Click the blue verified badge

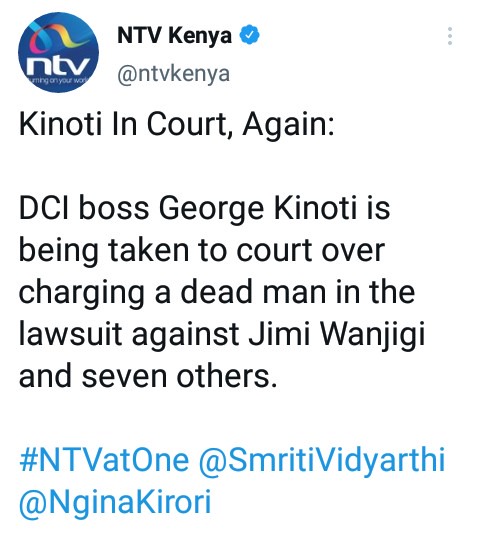click(x=249, y=34)
